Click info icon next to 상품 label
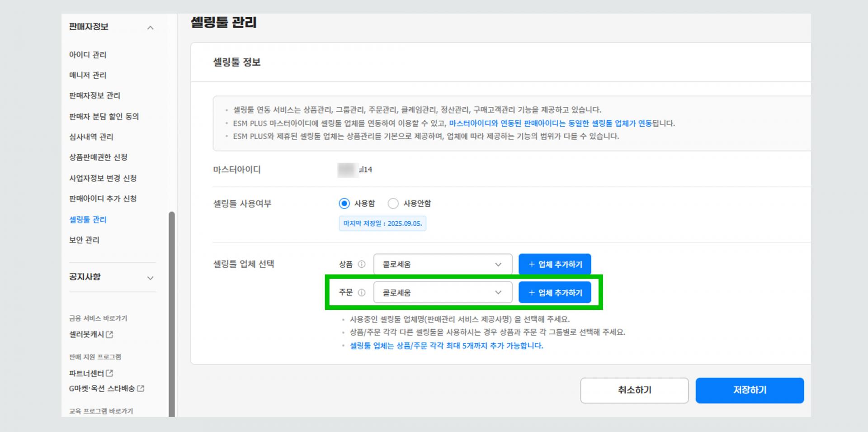The image size is (868, 432). click(x=362, y=264)
